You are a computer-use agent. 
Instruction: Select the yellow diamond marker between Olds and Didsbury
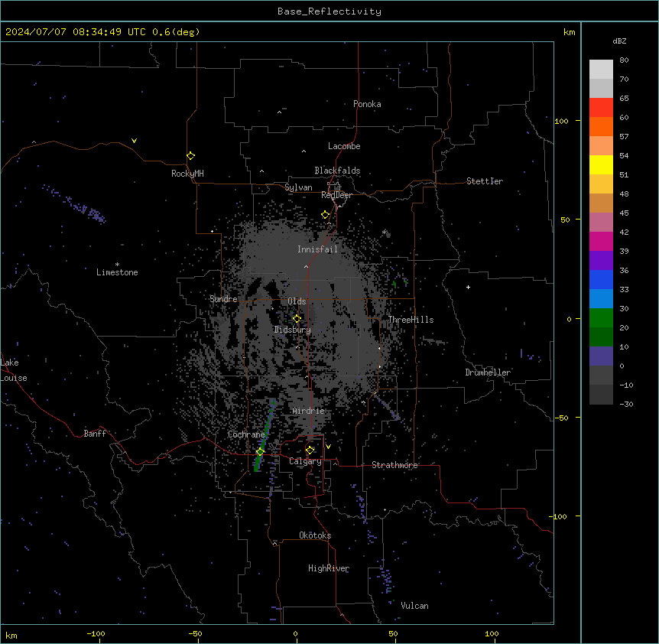[297, 319]
